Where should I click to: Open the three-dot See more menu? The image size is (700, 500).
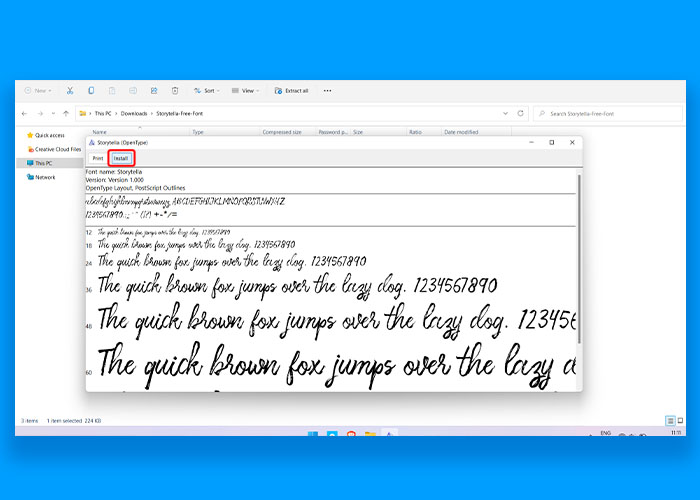327,91
